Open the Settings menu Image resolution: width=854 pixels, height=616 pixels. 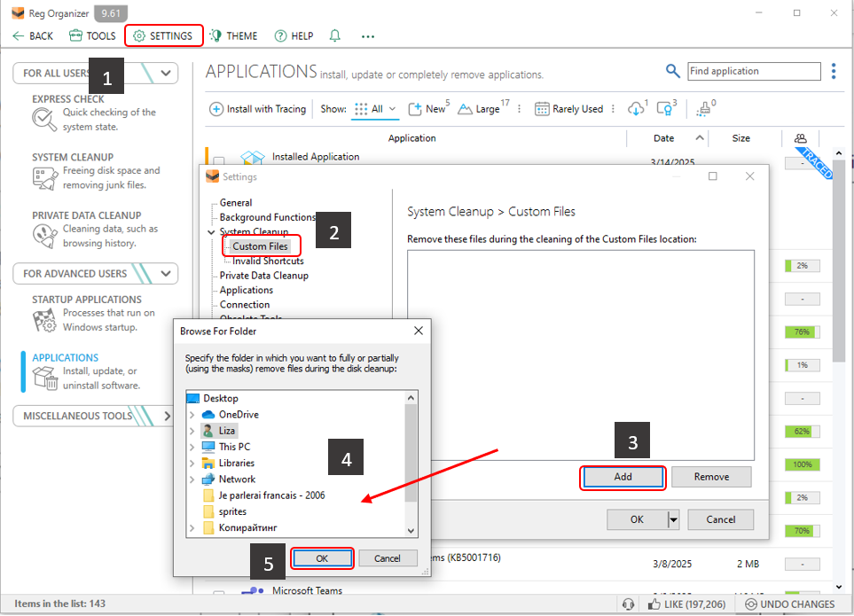coord(163,36)
